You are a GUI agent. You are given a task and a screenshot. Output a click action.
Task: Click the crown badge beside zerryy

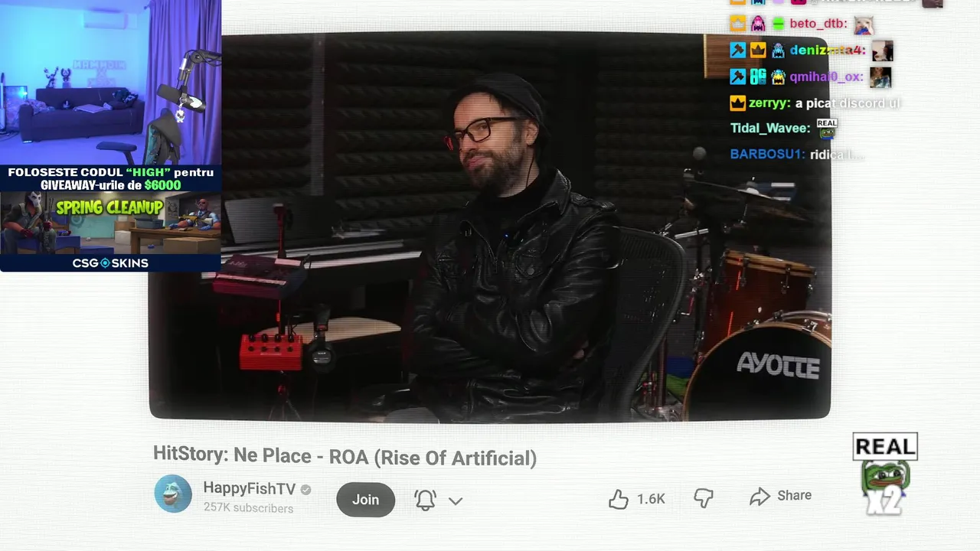[738, 103]
